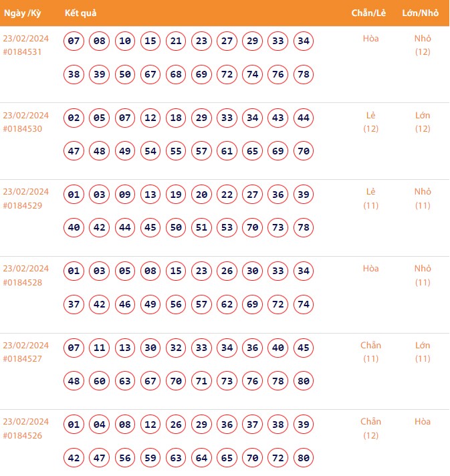
Task: Select "Chẵn (11)" result of draw #0184527
Action: 371,352
